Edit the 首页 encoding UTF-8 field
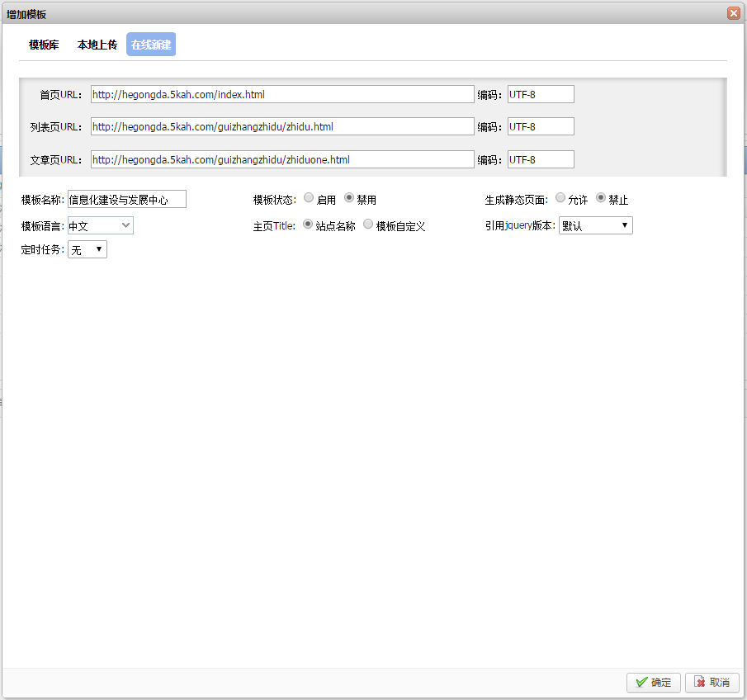The height and width of the screenshot is (700, 747). [x=541, y=95]
